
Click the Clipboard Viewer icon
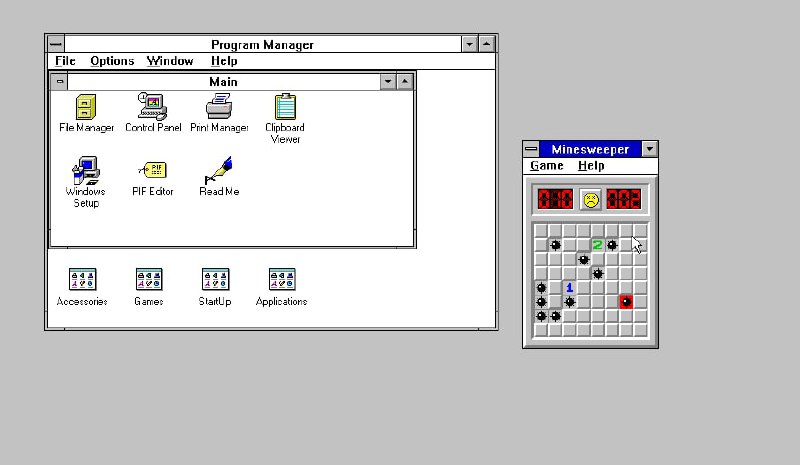click(285, 106)
